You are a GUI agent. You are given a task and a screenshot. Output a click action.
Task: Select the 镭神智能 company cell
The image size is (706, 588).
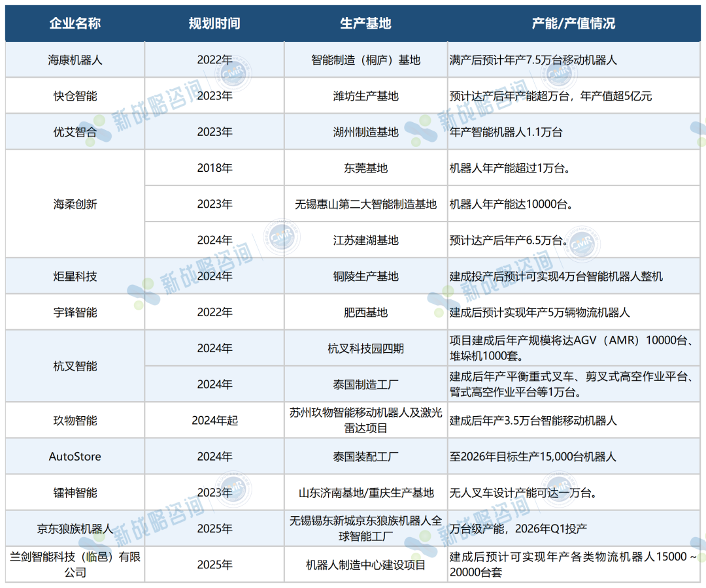click(75, 492)
